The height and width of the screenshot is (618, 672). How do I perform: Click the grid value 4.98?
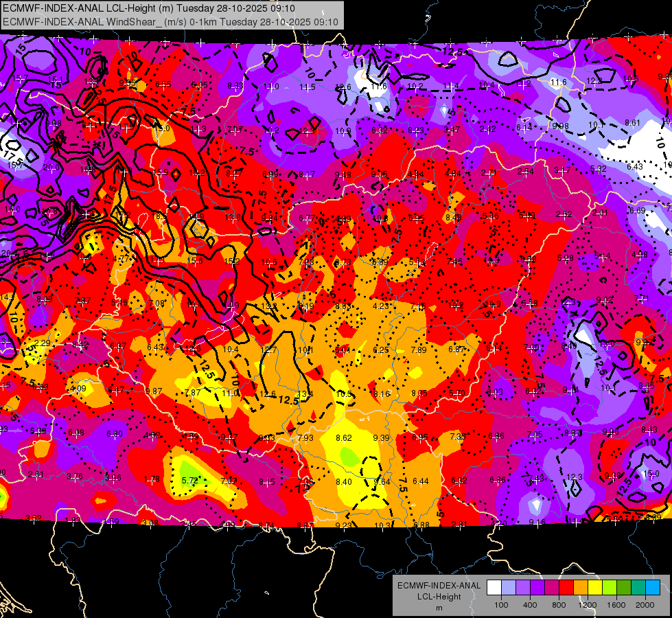click(x=640, y=255)
